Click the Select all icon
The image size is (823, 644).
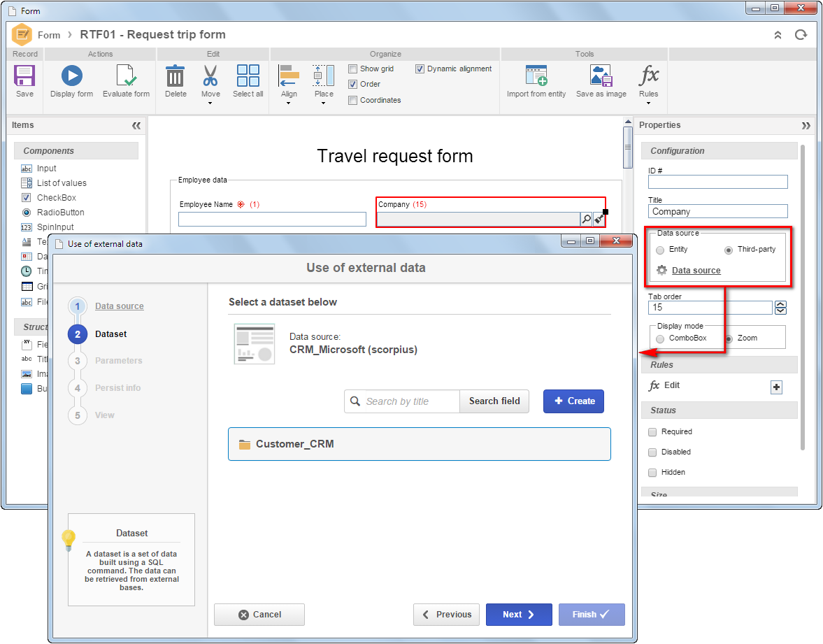pyautogui.click(x=248, y=76)
